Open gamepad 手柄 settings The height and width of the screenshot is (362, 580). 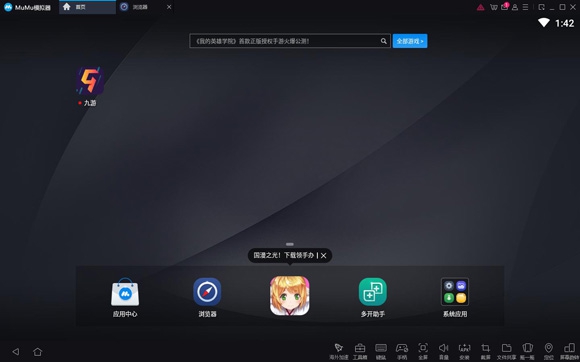point(402,351)
